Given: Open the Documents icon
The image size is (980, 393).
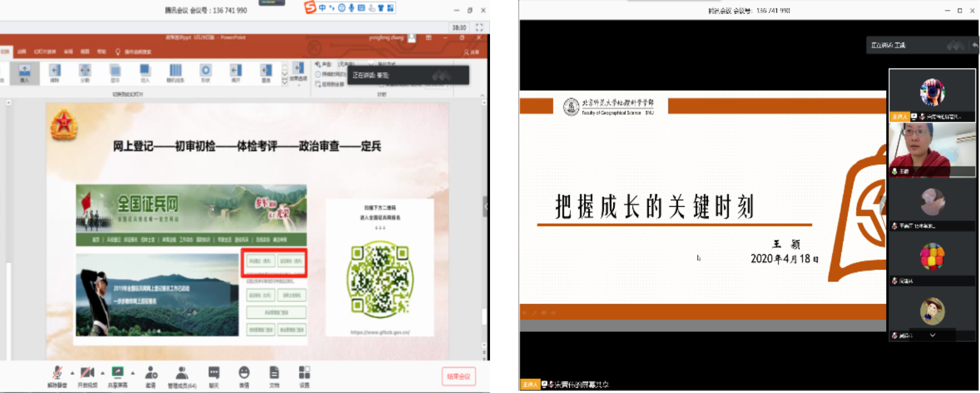Looking at the screenshot, I should (274, 374).
